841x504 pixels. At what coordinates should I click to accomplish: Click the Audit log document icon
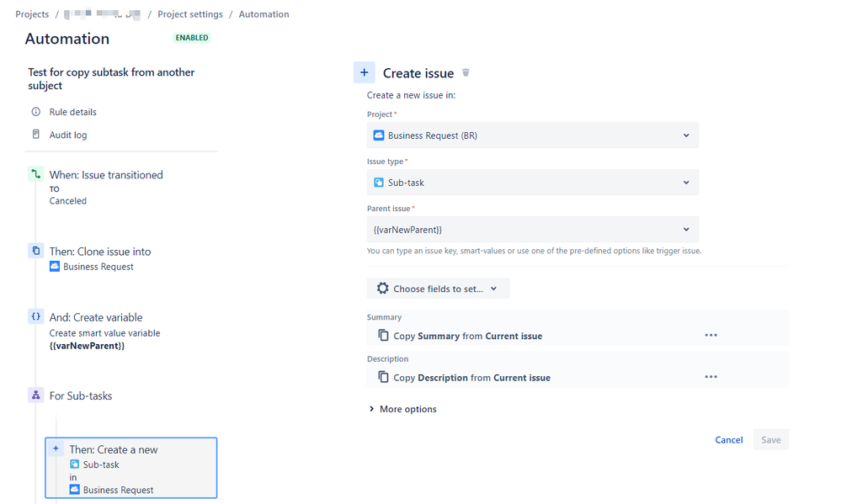tap(36, 134)
